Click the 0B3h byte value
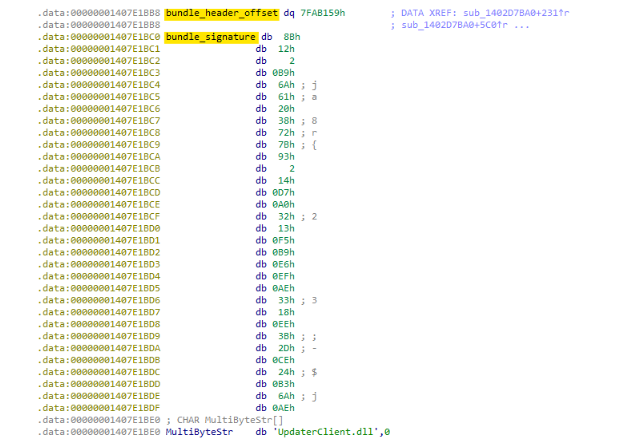 (x=290, y=383)
